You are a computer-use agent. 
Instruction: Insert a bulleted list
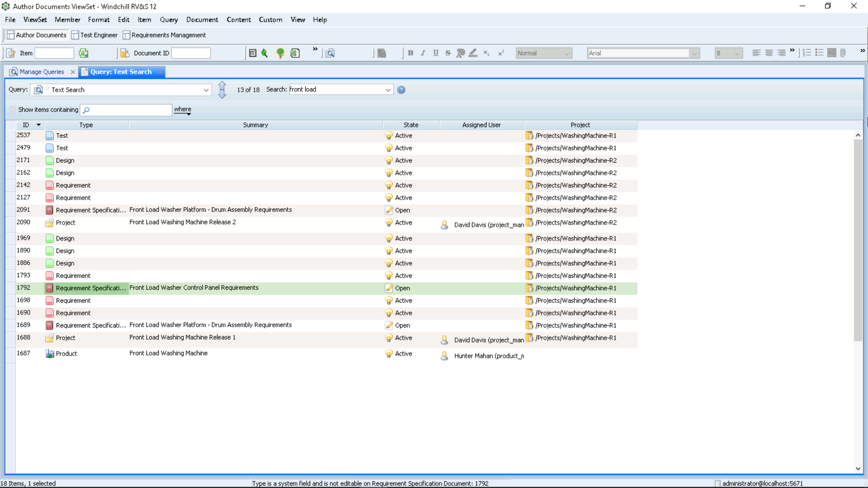coord(819,53)
